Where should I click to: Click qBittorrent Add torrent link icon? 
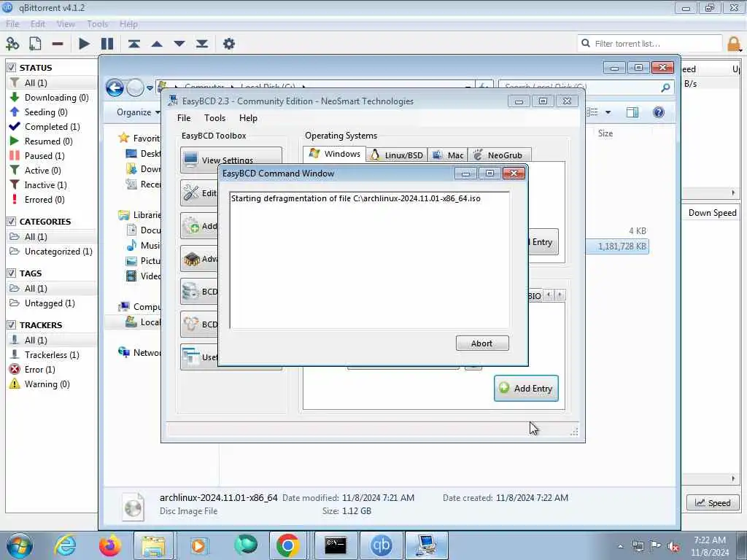[x=12, y=44]
